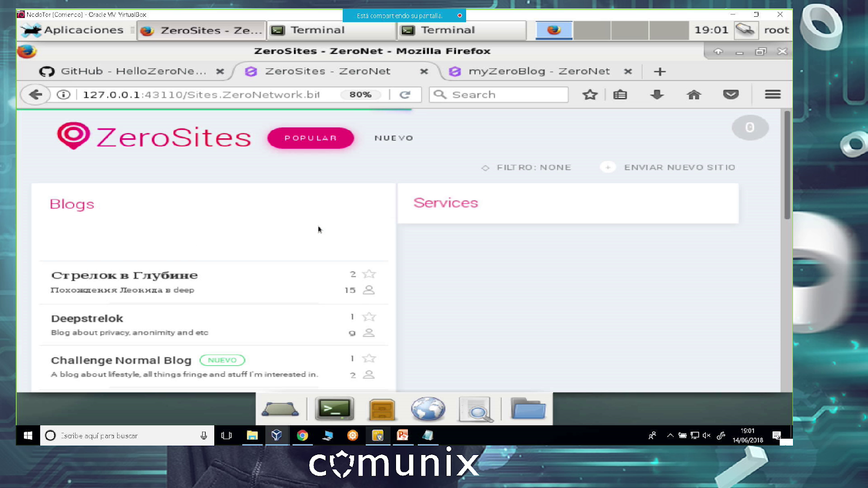Open Windows Task View
Image resolution: width=868 pixels, height=488 pixels.
click(227, 435)
